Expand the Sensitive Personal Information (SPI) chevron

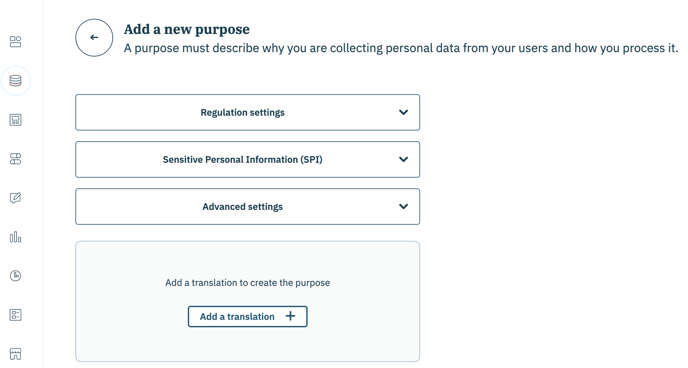click(403, 159)
